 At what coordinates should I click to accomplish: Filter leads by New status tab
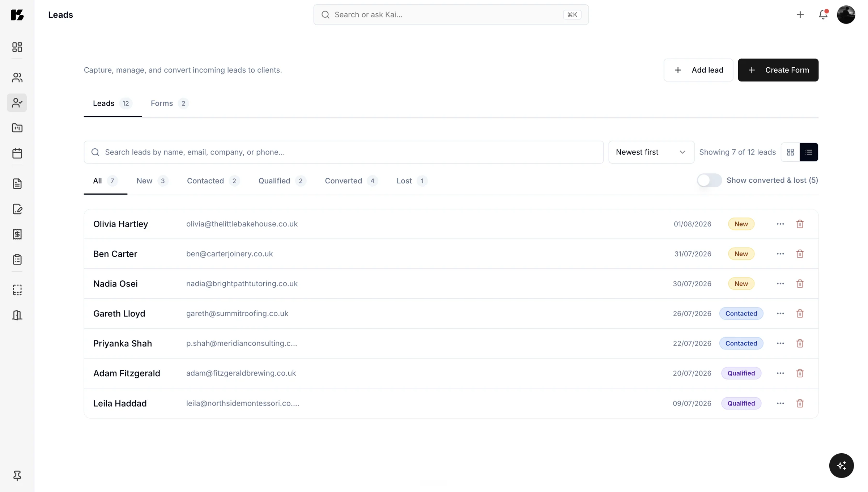(x=152, y=181)
